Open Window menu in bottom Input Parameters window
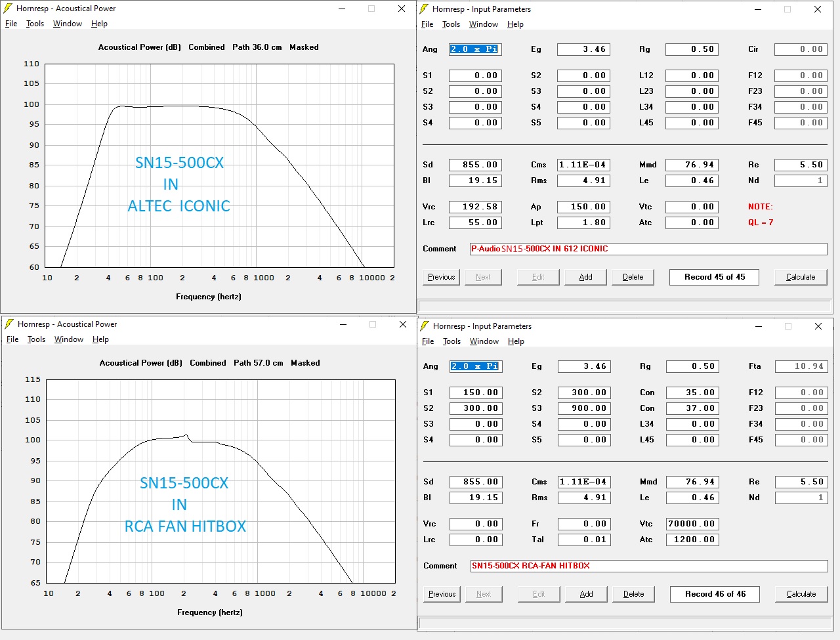The width and height of the screenshot is (840, 640). [484, 341]
